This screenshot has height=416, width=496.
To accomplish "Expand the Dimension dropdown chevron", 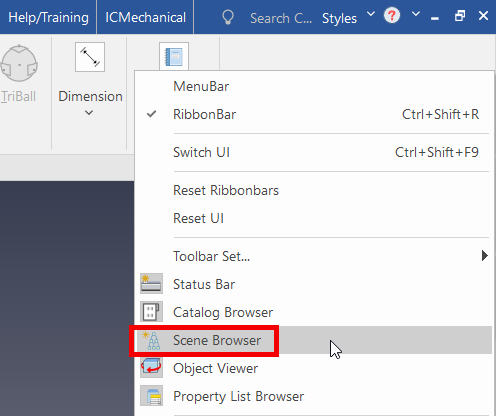I will pyautogui.click(x=89, y=113).
